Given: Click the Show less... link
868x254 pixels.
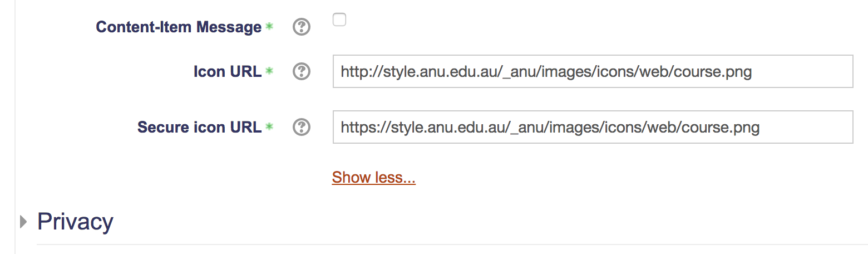Looking at the screenshot, I should (374, 178).
